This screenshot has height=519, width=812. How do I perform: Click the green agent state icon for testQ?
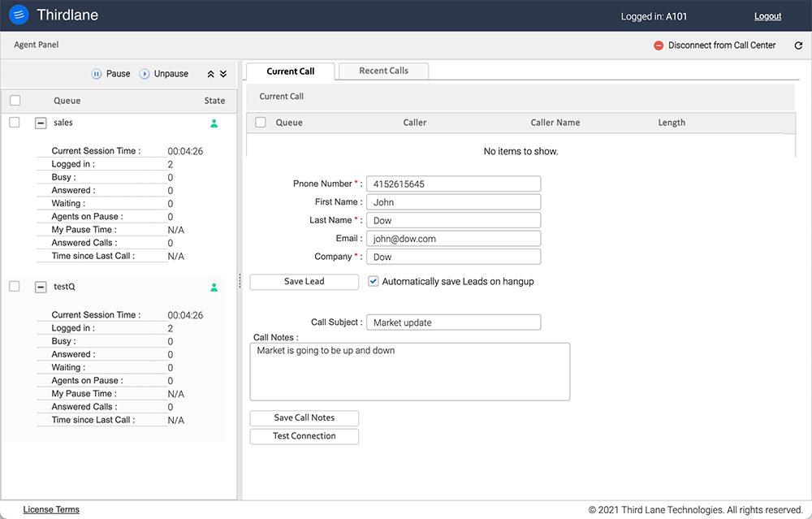[214, 288]
